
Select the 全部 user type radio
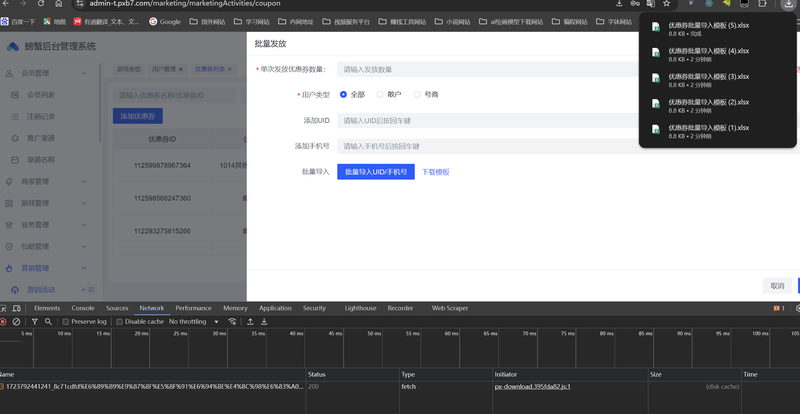pyautogui.click(x=343, y=94)
